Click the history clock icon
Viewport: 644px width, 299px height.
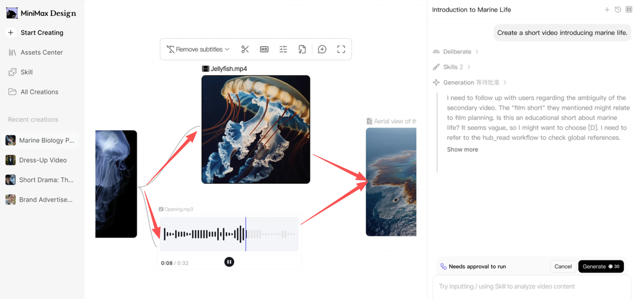coord(618,10)
